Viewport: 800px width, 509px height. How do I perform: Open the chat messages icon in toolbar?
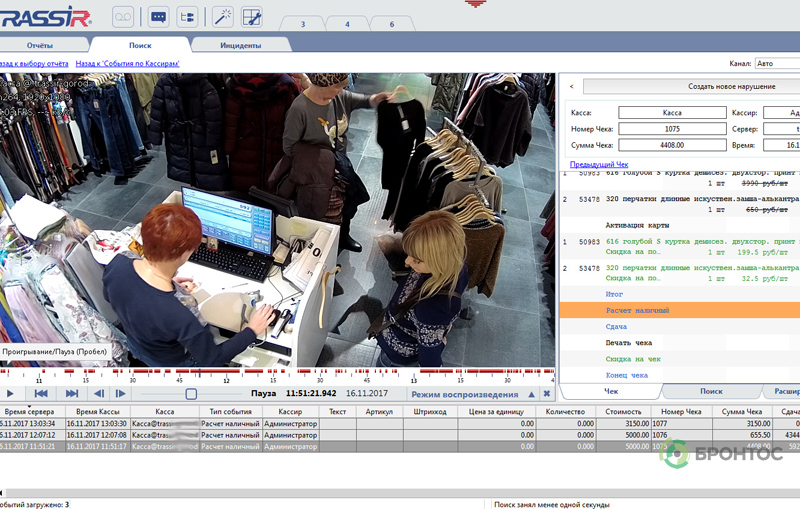coord(157,16)
